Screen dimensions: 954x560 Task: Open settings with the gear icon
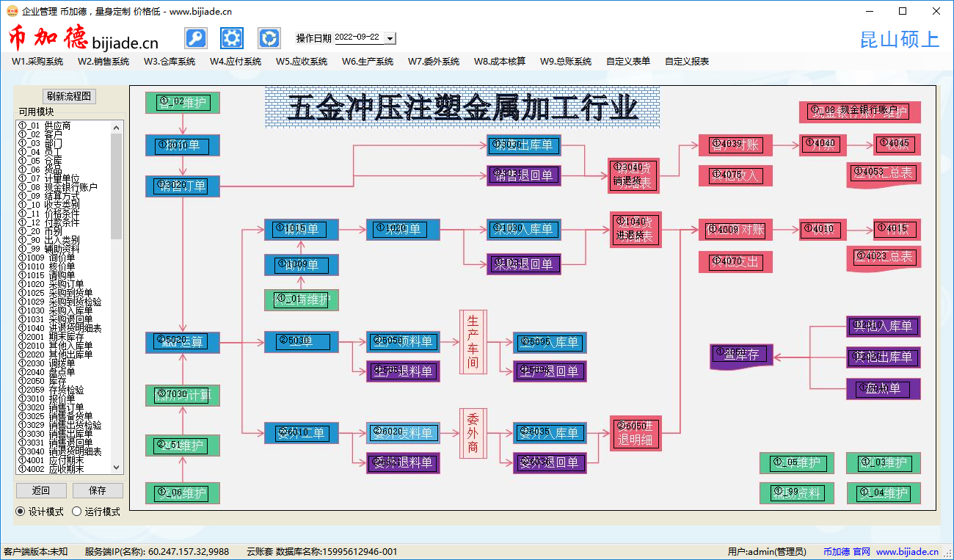[232, 38]
